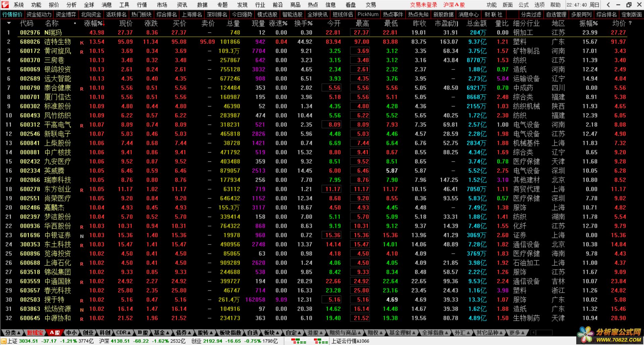The height and width of the screenshot is (345, 644).
Task: Toggle sort on the 量比 column
Action: [502, 23]
